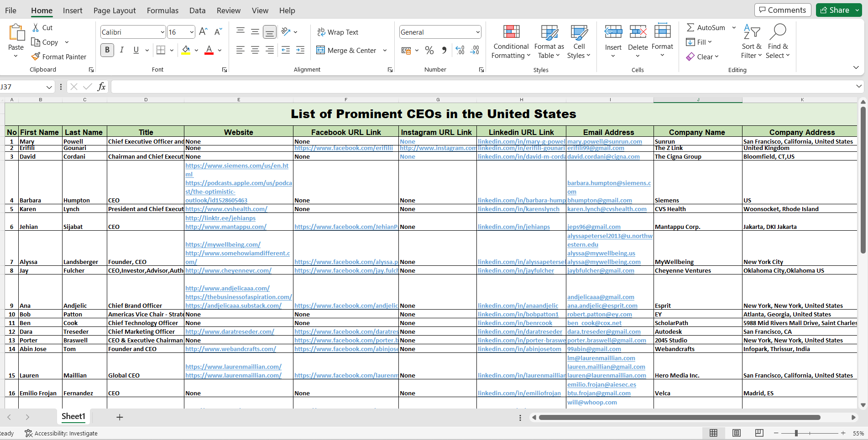
Task: Increase indent in the Alignment group
Action: click(x=300, y=50)
